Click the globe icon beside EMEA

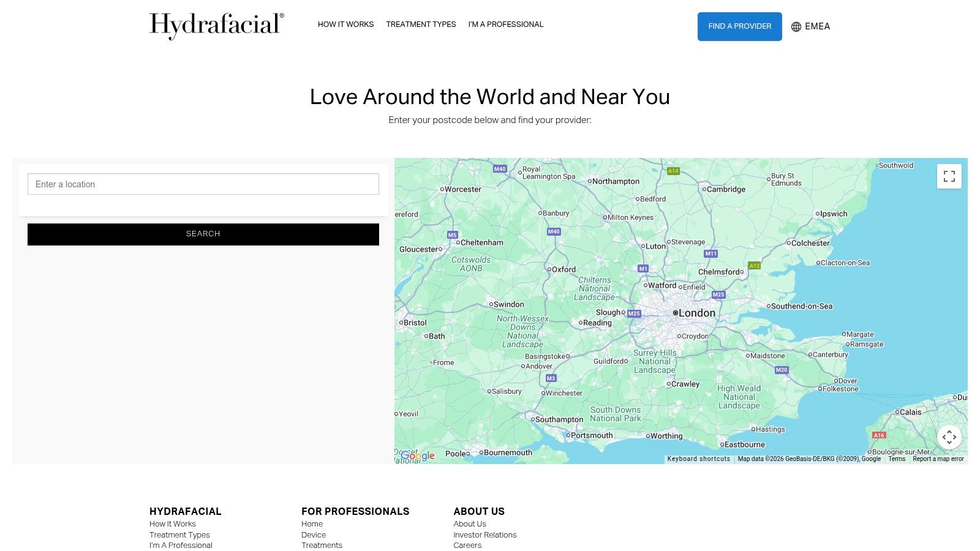point(796,27)
